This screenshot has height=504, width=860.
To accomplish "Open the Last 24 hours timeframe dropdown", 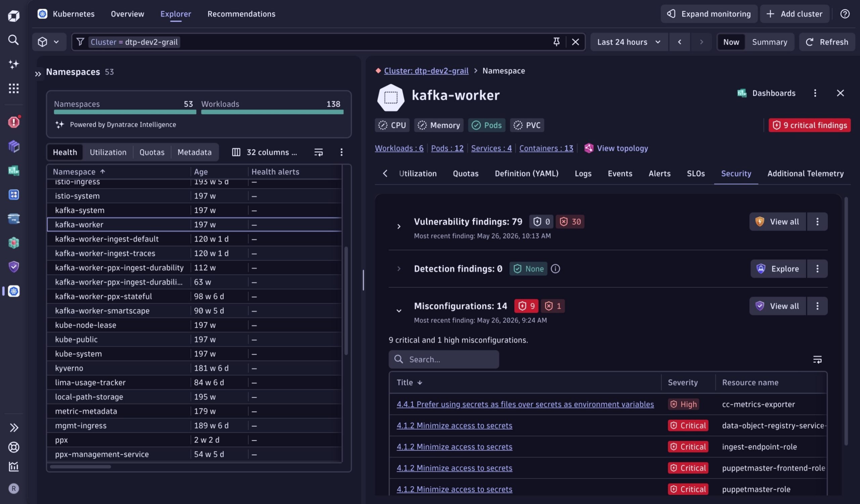I will 629,42.
